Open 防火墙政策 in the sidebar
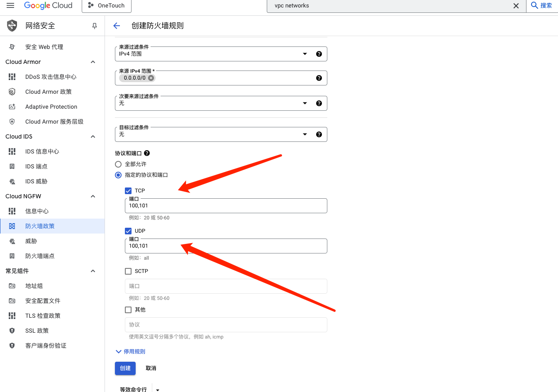This screenshot has height=392, width=558. coord(40,226)
